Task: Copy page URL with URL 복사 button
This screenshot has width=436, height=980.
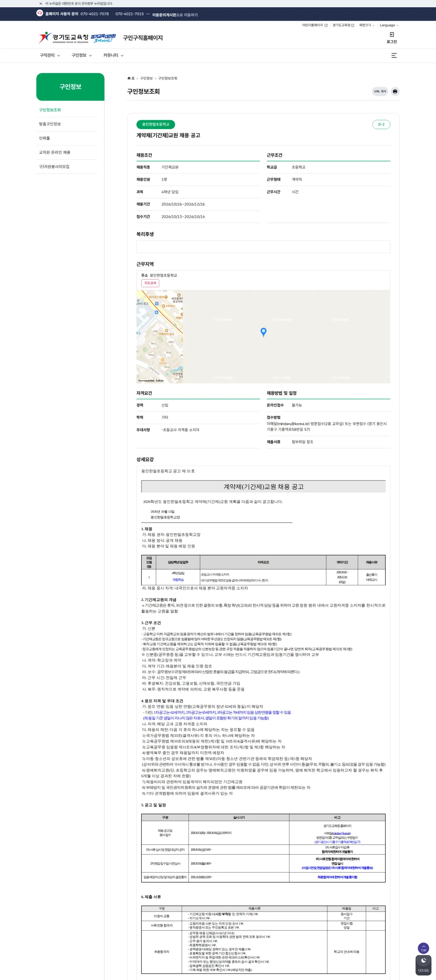Action: tap(380, 92)
